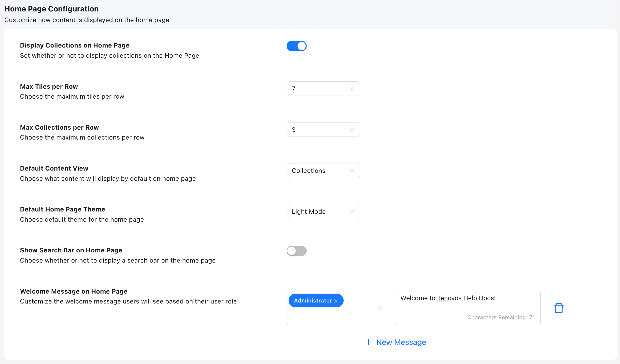The width and height of the screenshot is (620, 364).
Task: Remove the Administrator tag with its X
Action: pos(336,301)
